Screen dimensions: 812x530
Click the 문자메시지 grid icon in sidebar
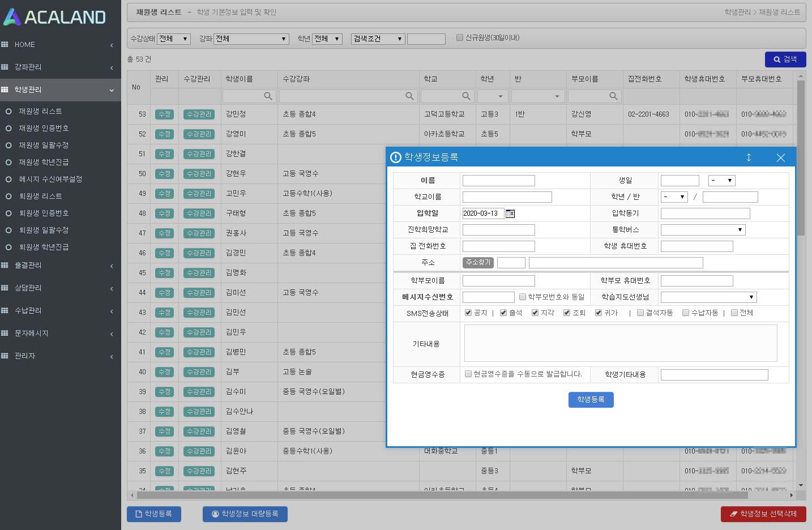(5, 333)
